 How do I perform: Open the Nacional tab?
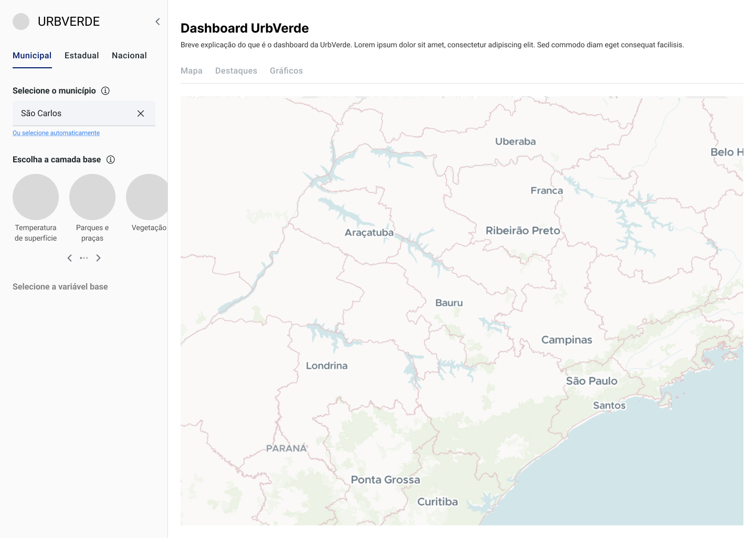[x=129, y=56]
